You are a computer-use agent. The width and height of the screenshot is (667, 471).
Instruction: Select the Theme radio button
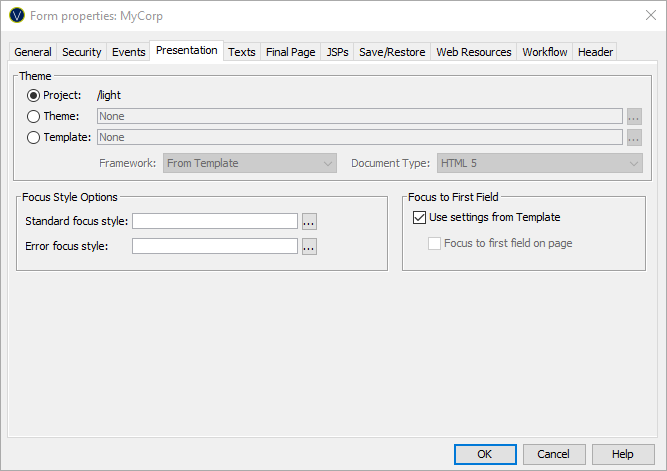[34, 116]
